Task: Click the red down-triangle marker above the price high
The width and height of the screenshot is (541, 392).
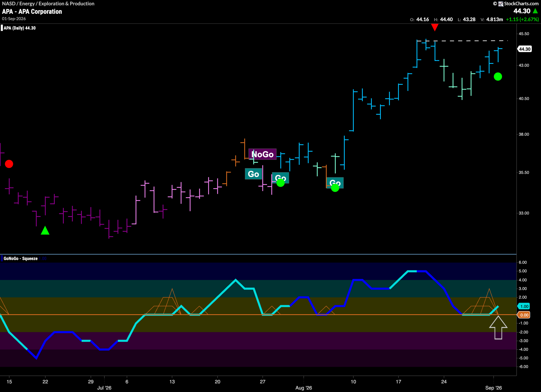Action: pos(435,27)
